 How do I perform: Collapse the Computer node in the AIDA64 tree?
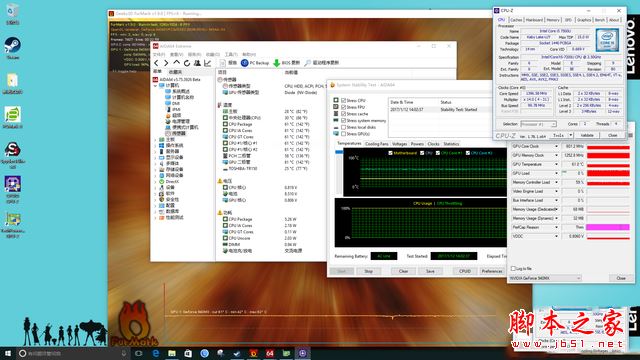point(156,86)
